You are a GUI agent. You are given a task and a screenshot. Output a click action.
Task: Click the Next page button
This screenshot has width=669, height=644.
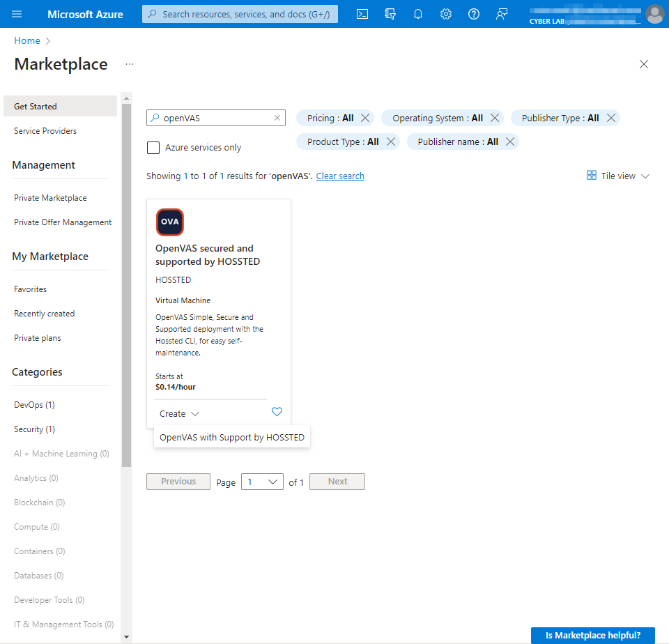pyautogui.click(x=337, y=482)
